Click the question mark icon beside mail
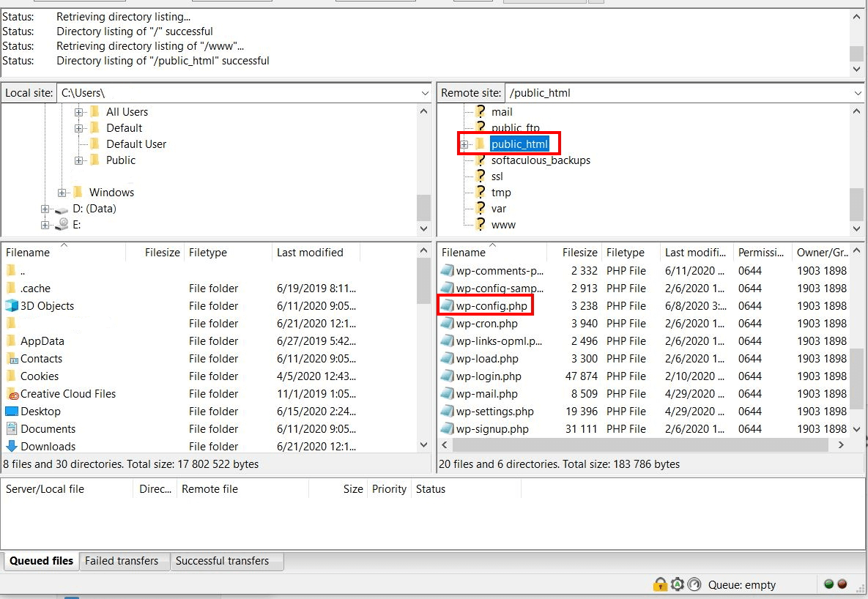This screenshot has height=599, width=868. [x=481, y=111]
